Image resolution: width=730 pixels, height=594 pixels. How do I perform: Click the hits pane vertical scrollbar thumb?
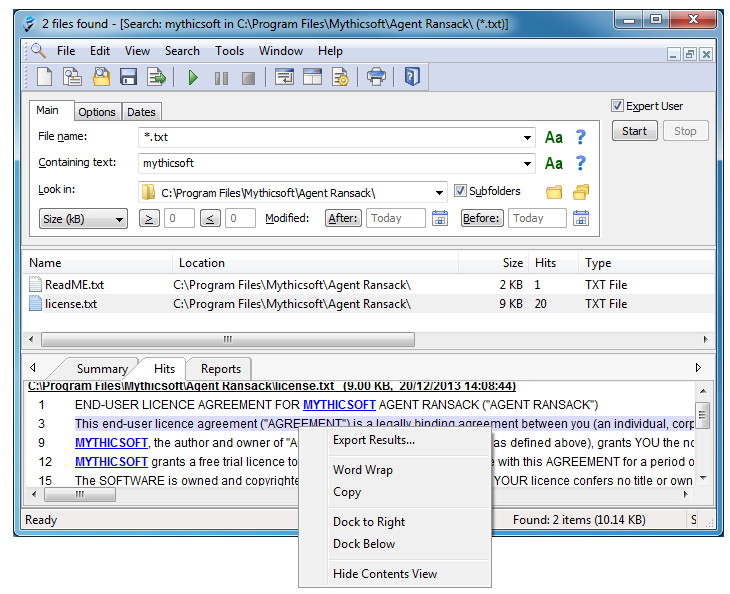(x=703, y=414)
